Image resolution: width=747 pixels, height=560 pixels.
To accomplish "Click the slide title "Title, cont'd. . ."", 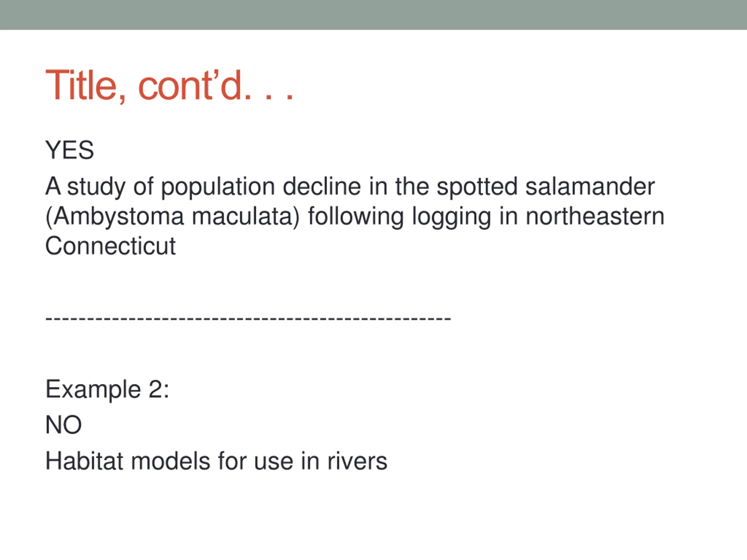I will (169, 86).
